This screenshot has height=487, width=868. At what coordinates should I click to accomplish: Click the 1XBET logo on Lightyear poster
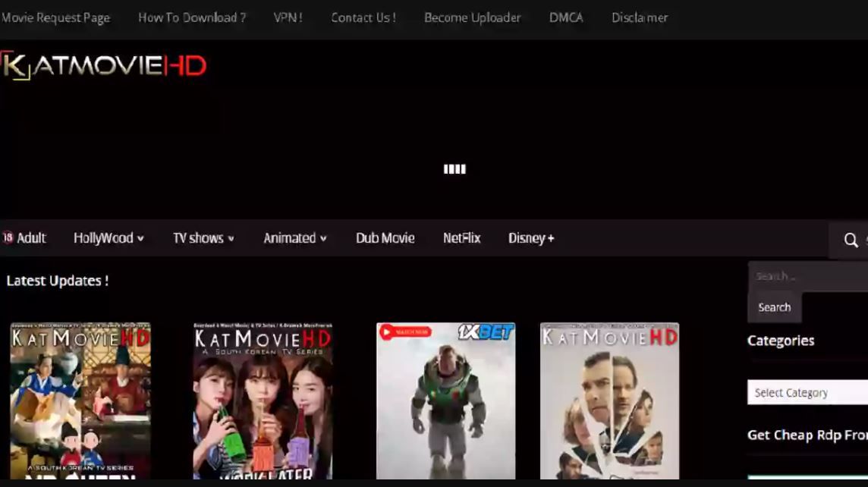(486, 331)
